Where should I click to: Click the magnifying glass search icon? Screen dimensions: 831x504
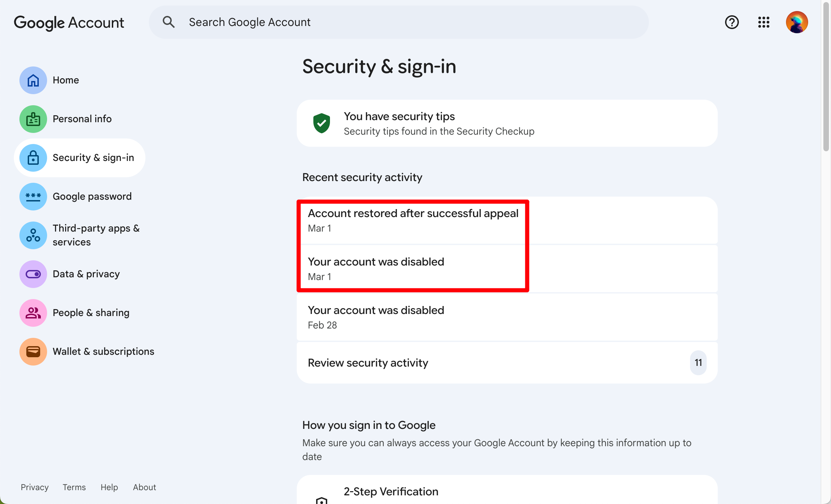coord(169,22)
